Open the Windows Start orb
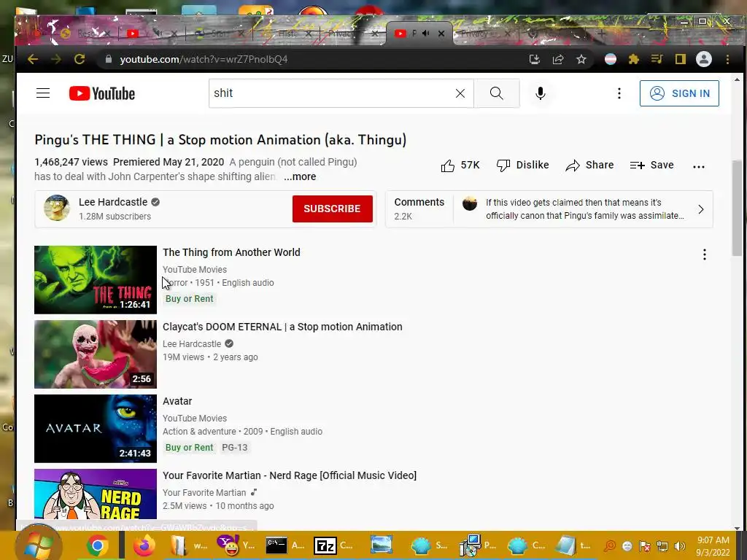Viewport: 747px width, 560px height. [38, 545]
